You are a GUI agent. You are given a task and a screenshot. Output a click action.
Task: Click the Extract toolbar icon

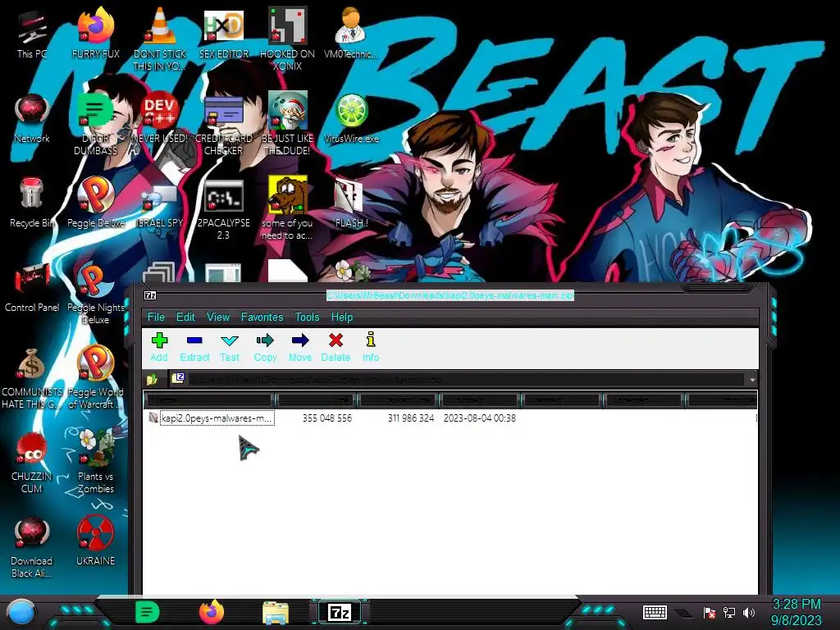pos(194,347)
